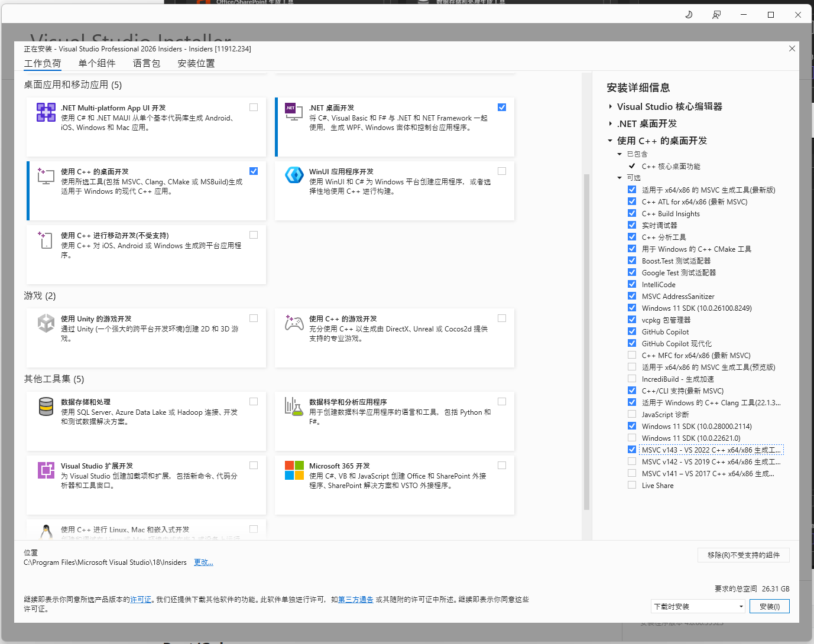Select the 使用 C++ 进行 Linux workload card

146,529
